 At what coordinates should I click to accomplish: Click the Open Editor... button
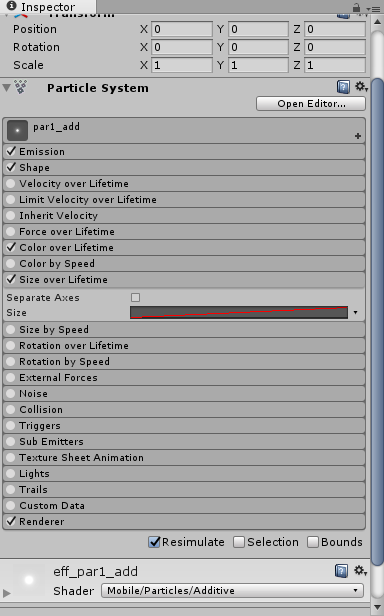(x=311, y=104)
